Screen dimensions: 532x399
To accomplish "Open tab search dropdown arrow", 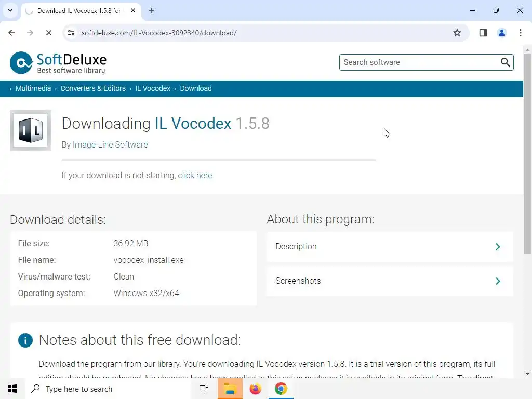I will (x=10, y=10).
